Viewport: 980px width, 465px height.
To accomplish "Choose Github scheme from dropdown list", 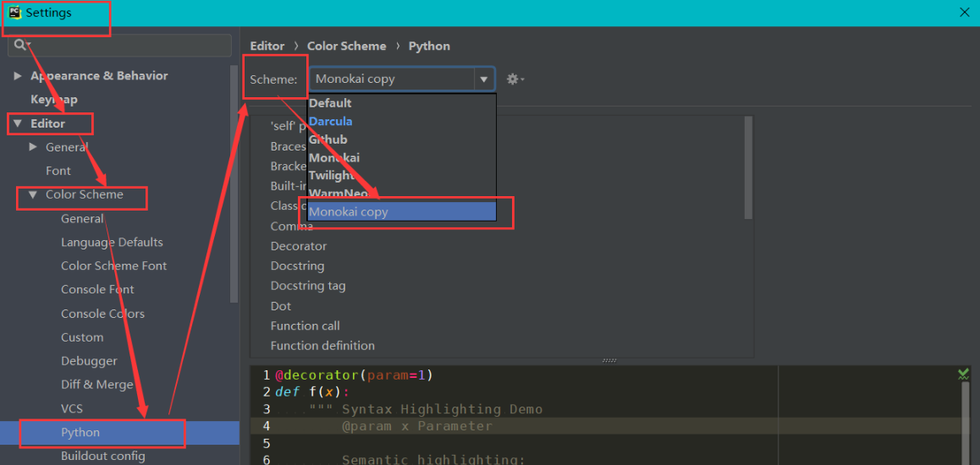I will pos(402,139).
